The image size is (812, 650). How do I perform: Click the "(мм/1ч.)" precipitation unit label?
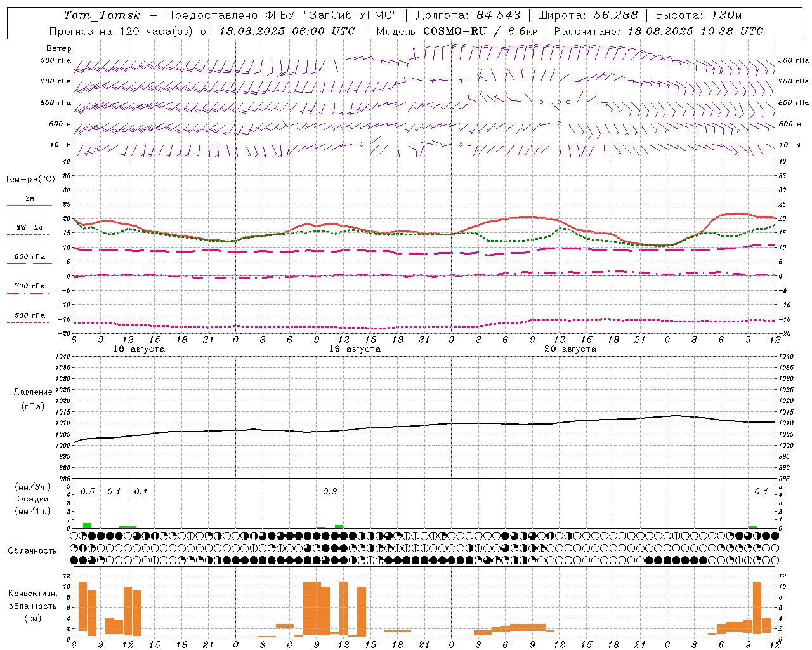32,510
